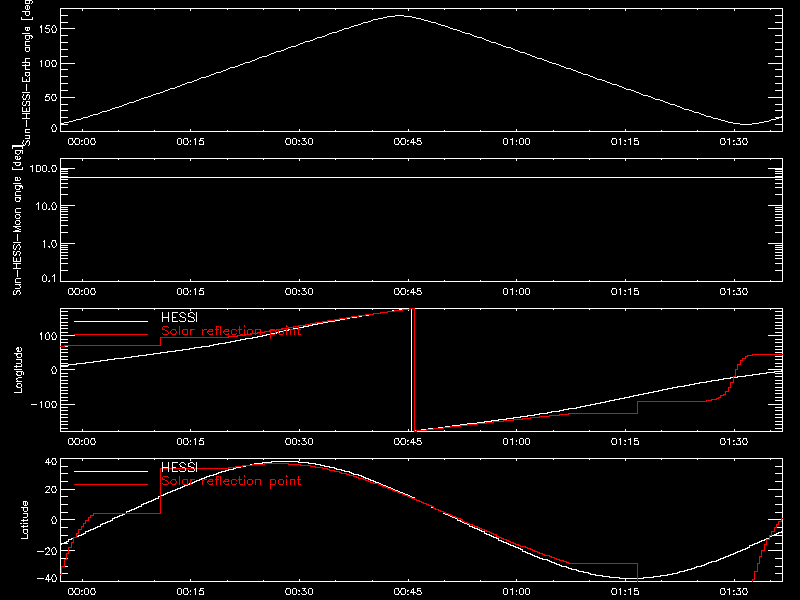Click 00:00 time label under Earth angle plot
800x600 pixels.
click(x=82, y=142)
